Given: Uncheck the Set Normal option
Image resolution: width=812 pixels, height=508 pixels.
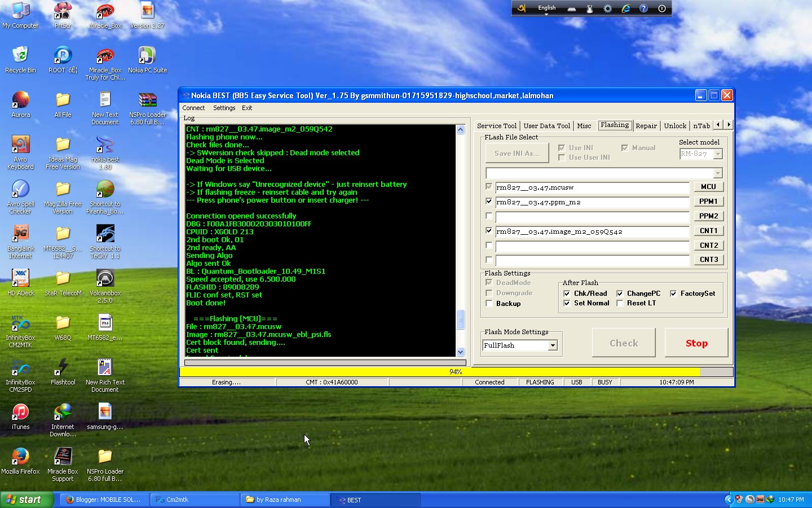Looking at the screenshot, I should tap(567, 303).
